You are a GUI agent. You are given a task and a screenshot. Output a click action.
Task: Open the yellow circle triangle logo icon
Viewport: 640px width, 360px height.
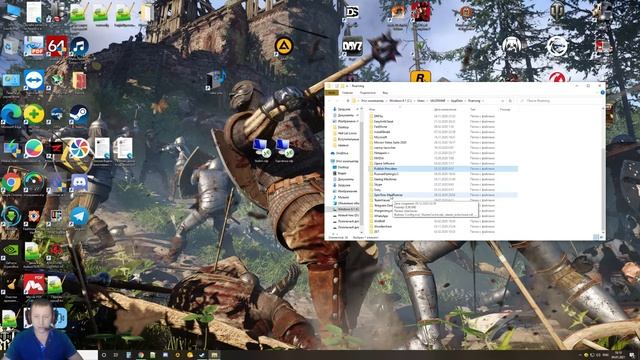click(x=284, y=46)
